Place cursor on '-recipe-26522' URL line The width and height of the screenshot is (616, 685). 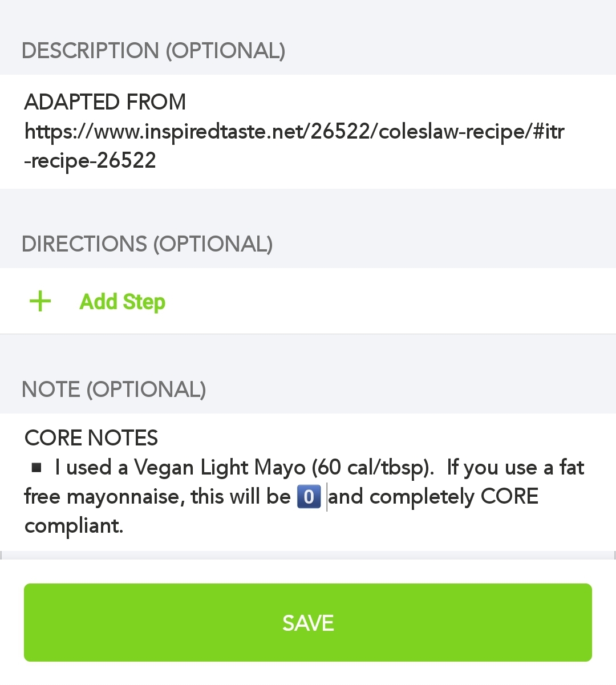pyautogui.click(x=90, y=161)
